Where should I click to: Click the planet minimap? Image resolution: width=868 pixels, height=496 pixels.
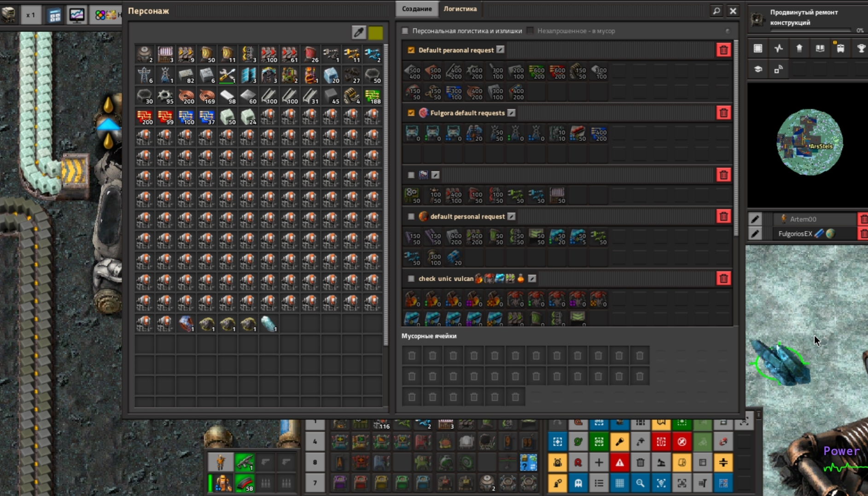pyautogui.click(x=810, y=142)
